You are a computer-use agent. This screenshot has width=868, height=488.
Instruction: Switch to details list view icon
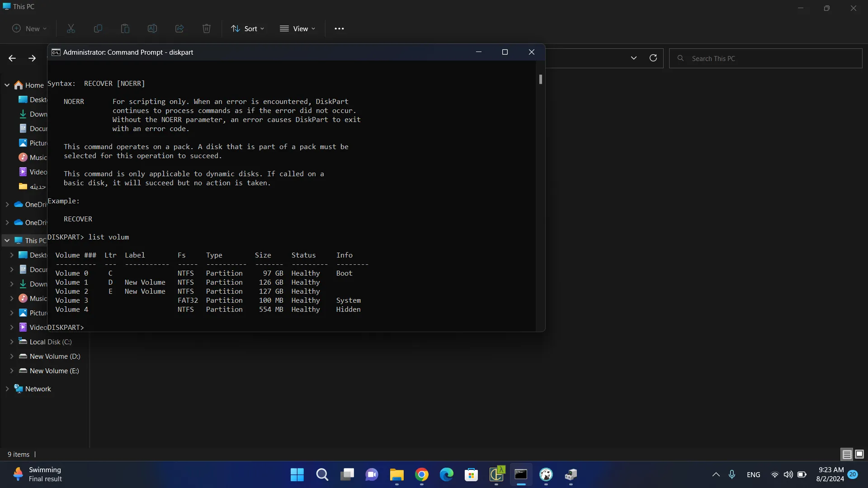(847, 454)
